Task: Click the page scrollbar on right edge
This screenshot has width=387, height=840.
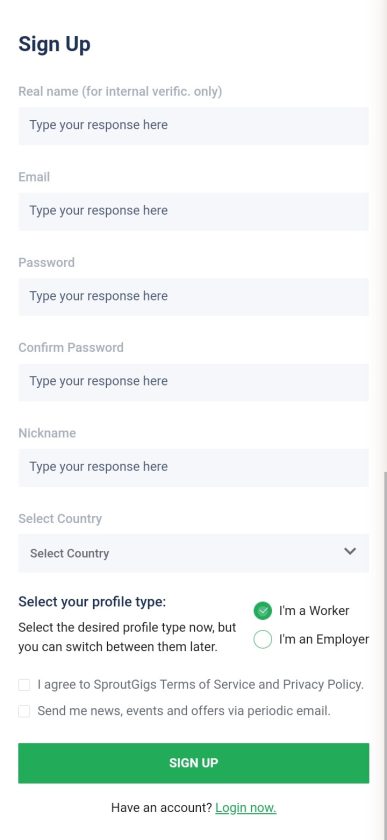Action: click(384, 654)
